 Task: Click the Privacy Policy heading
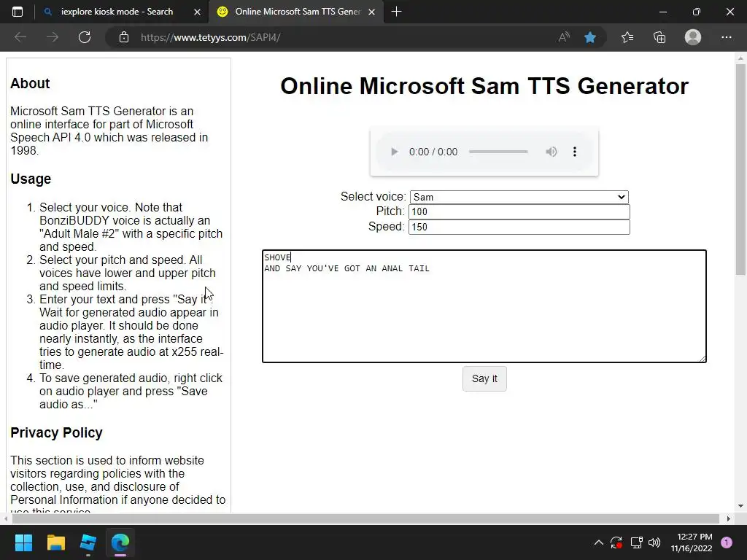click(56, 432)
